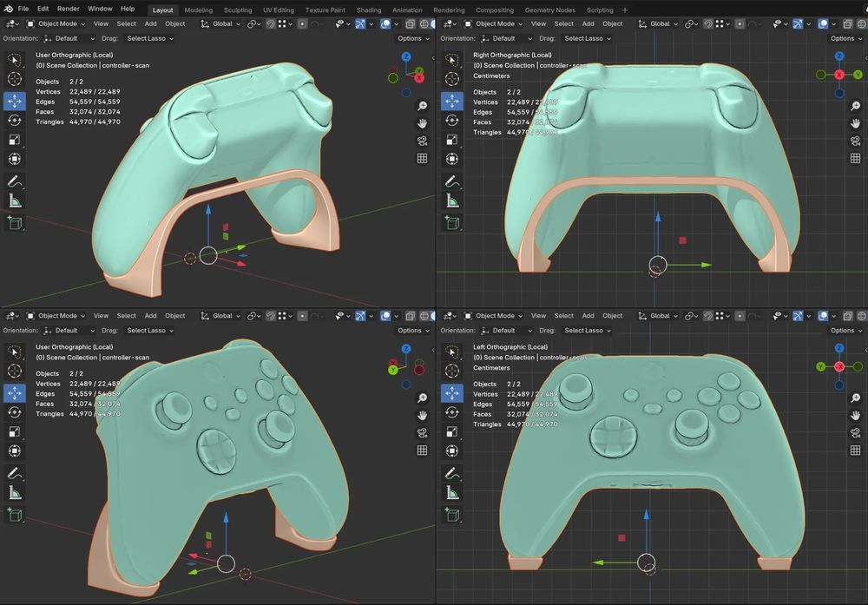Open the Sculpting workspace tab

[238, 10]
